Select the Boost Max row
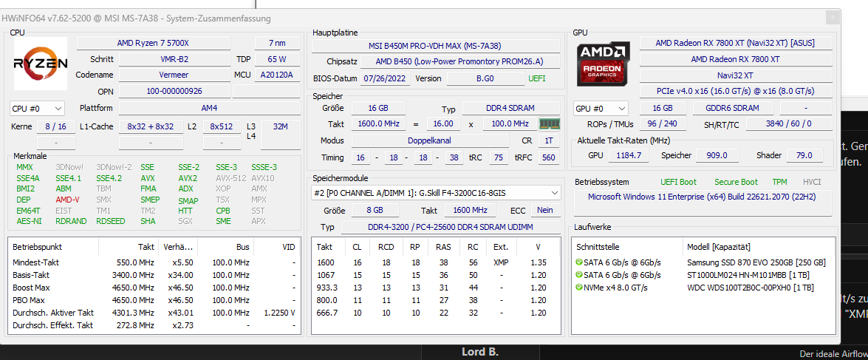868x360 pixels. pos(154,288)
